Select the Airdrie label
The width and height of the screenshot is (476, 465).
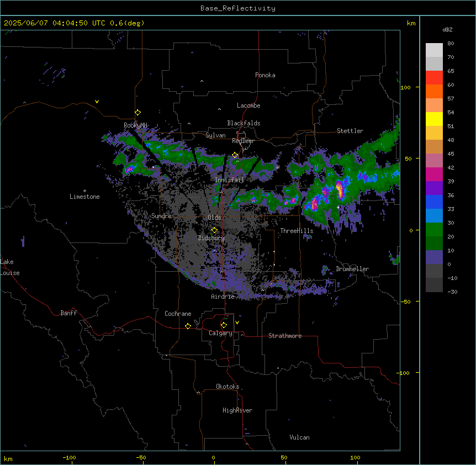click(x=223, y=297)
